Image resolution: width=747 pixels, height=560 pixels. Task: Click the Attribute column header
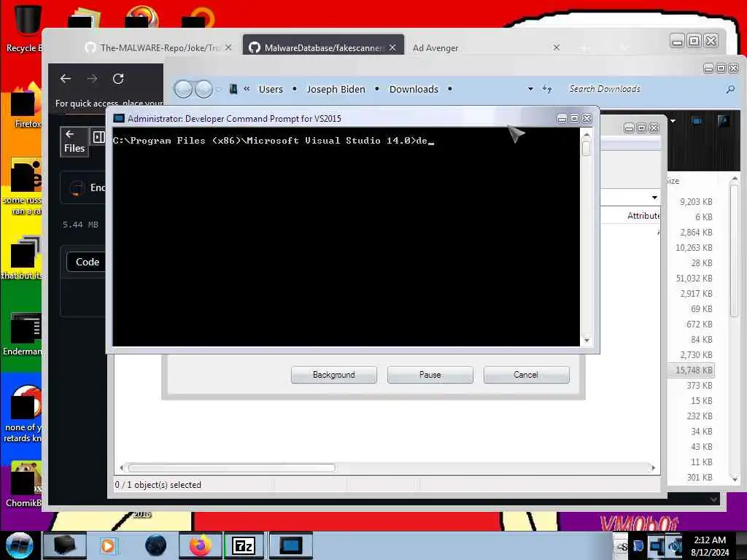[x=643, y=216]
